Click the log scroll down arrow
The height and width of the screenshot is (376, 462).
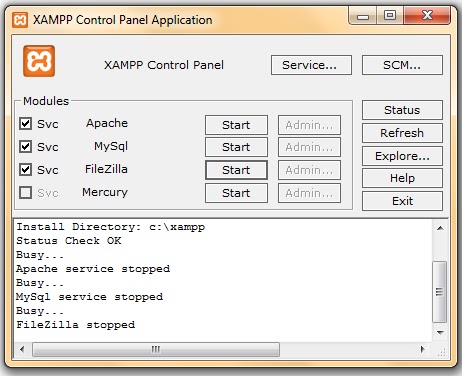pyautogui.click(x=440, y=333)
